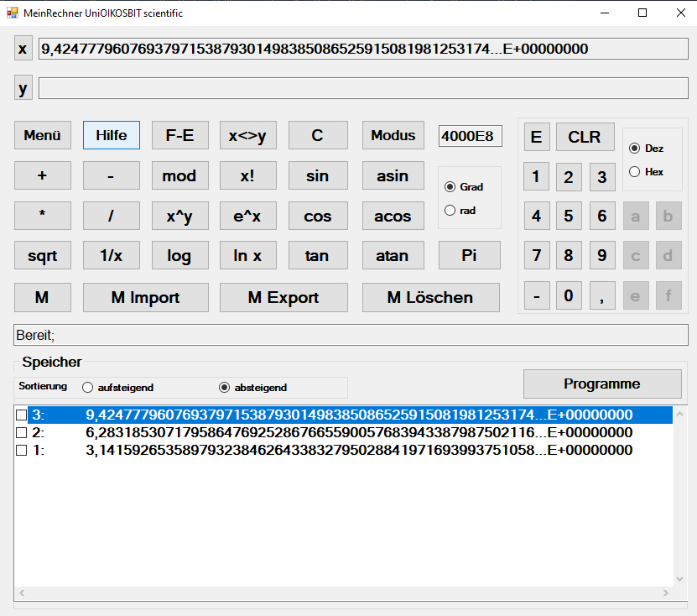697x616 pixels.
Task: Tick checkbox for memory entry 2
Action: pyautogui.click(x=21, y=433)
